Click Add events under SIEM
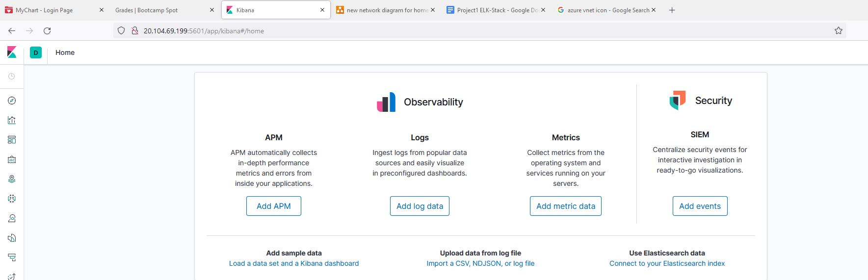This screenshot has width=868, height=280. pos(700,206)
